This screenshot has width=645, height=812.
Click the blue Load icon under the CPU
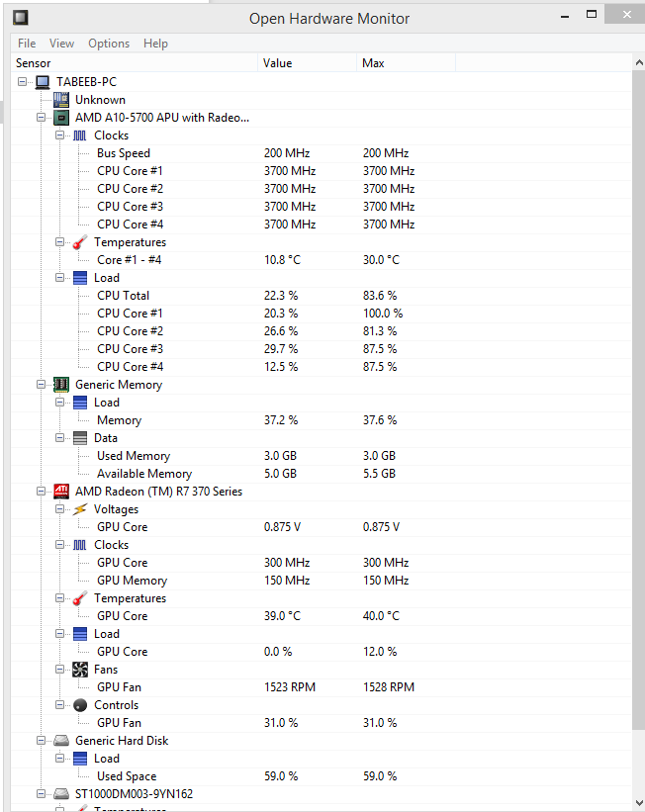tap(80, 278)
